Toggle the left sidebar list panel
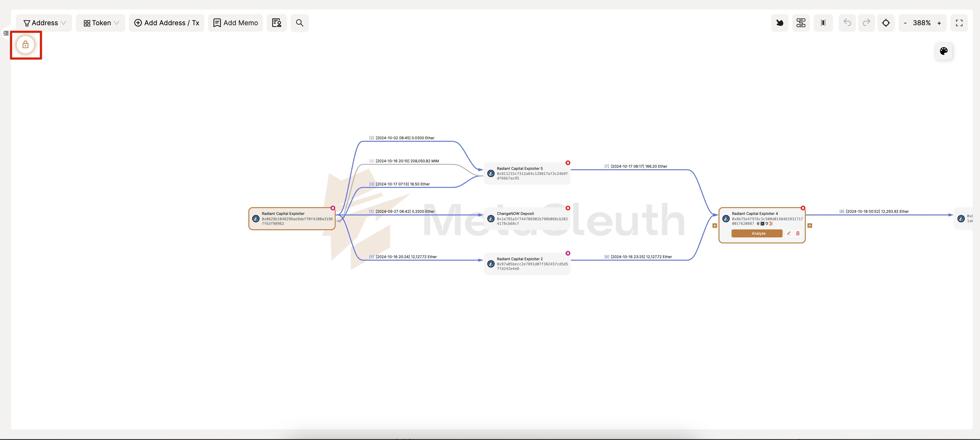Image resolution: width=980 pixels, height=440 pixels. point(6,33)
